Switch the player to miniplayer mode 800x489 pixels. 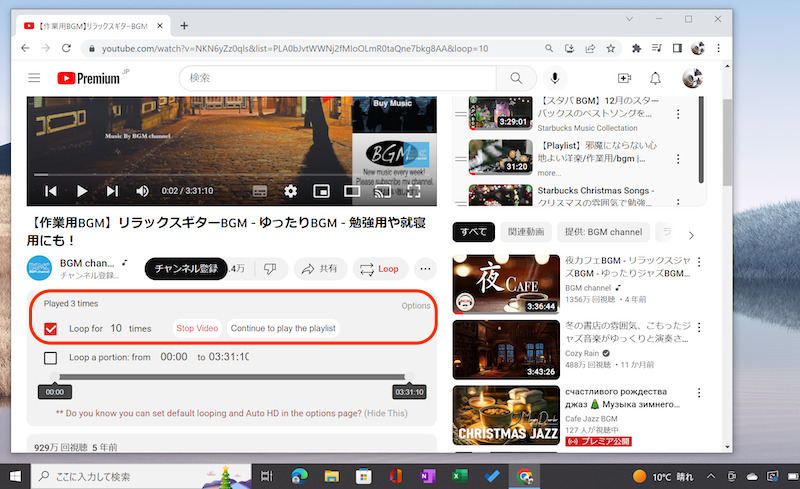coord(321,191)
